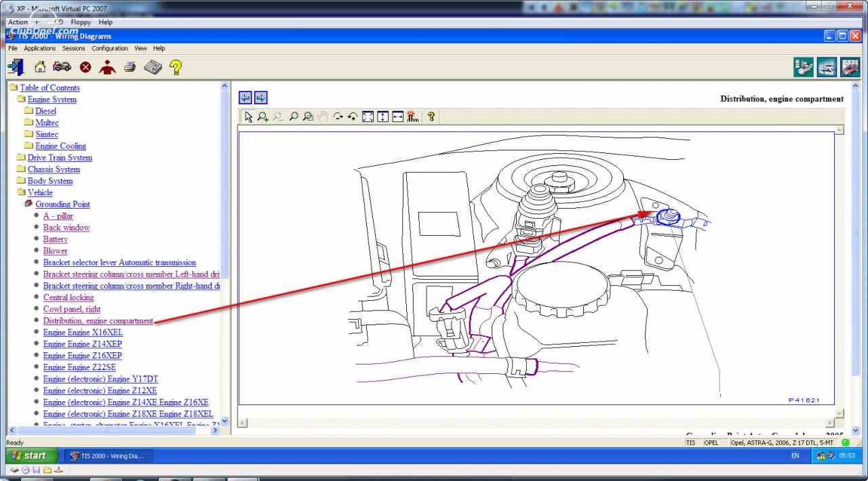868x481 pixels.
Task: Click the tree panel vertical scrollbar thumb
Action: (x=225, y=184)
